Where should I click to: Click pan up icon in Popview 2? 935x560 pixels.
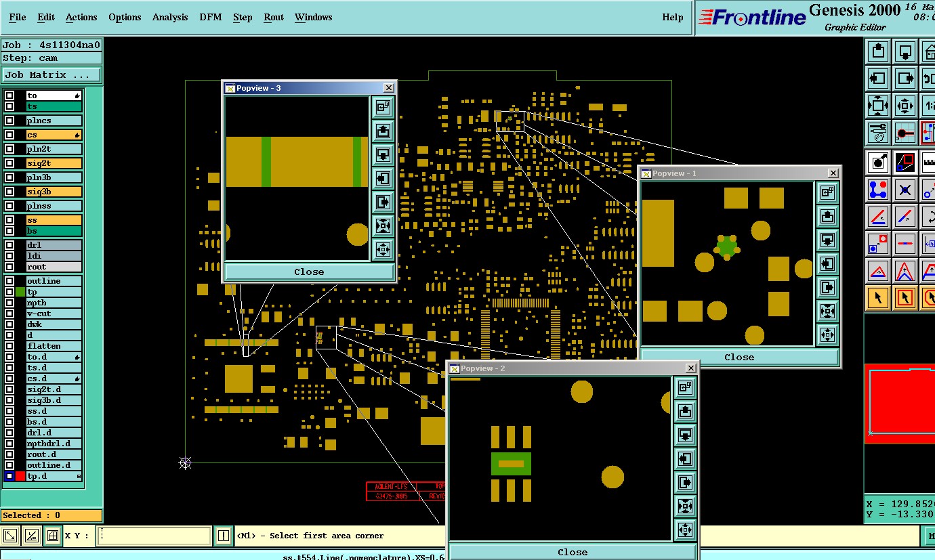(x=685, y=411)
